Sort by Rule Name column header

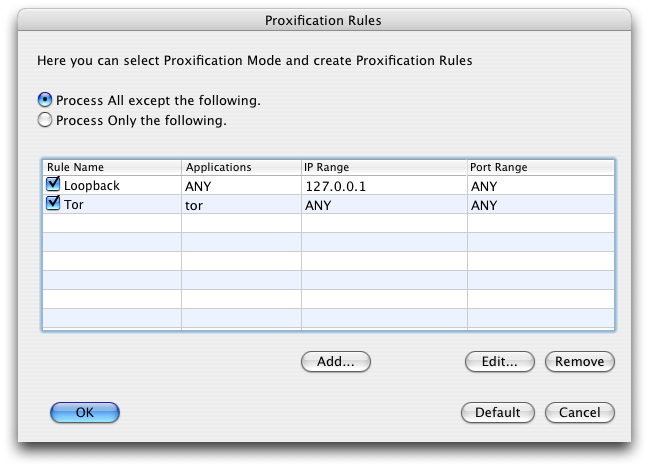[x=111, y=167]
